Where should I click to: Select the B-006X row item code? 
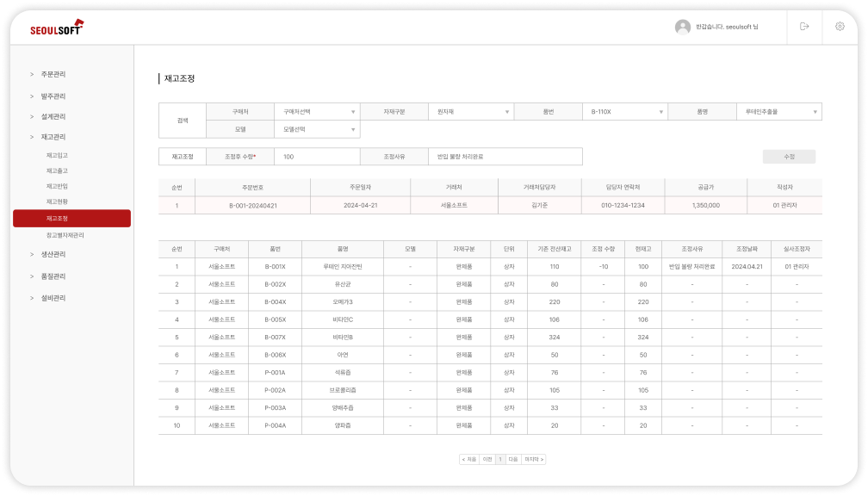276,356
